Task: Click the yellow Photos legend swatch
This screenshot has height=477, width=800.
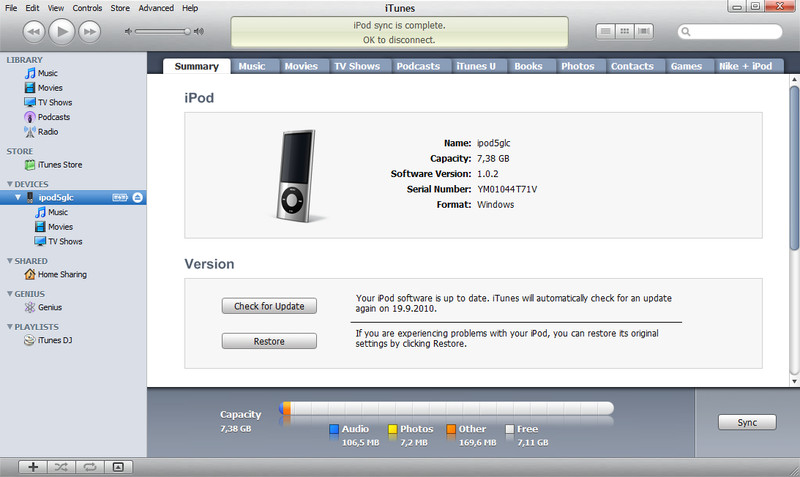Action: coord(392,429)
